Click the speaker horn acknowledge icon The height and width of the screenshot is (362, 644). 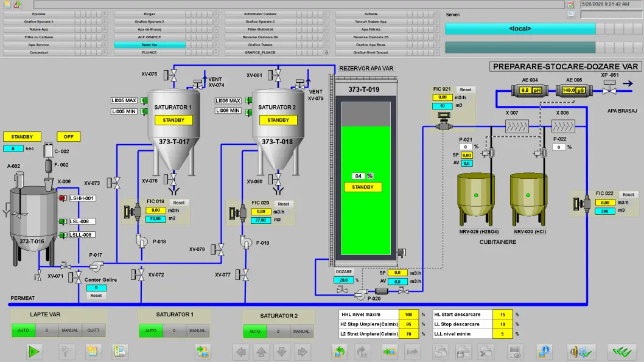(x=580, y=352)
